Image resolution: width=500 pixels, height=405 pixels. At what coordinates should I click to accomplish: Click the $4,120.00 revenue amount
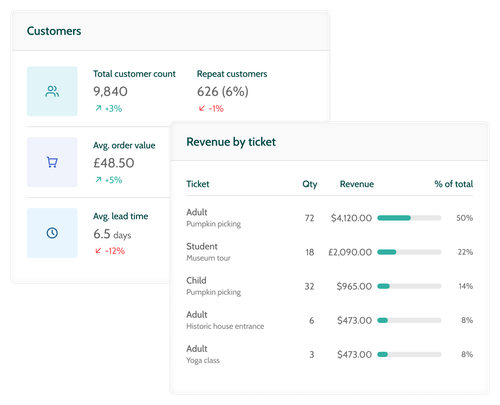[x=351, y=218]
